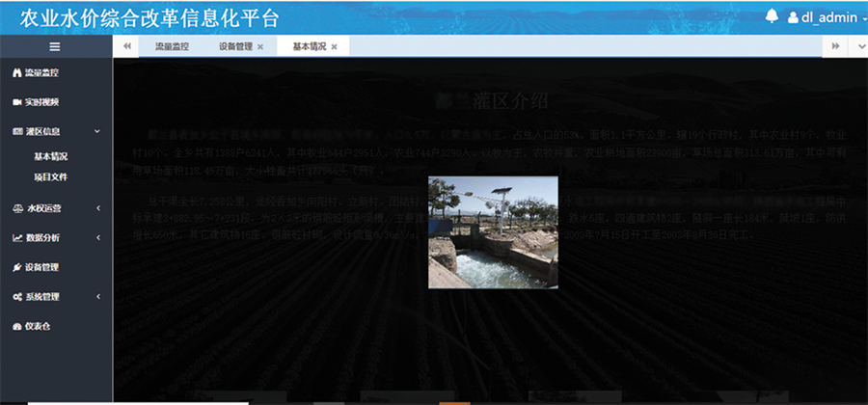
Task: Click the balance scale icon for 水权运营
Action: [17, 208]
